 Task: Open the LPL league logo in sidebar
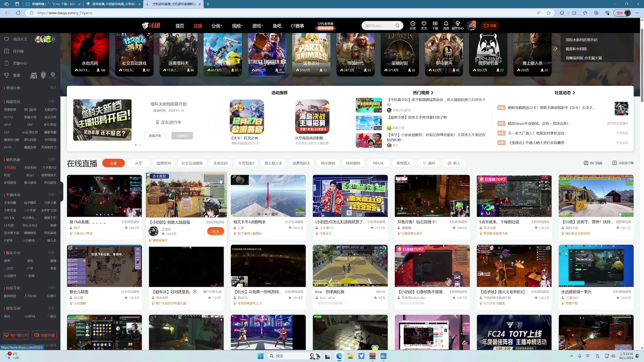point(34,75)
